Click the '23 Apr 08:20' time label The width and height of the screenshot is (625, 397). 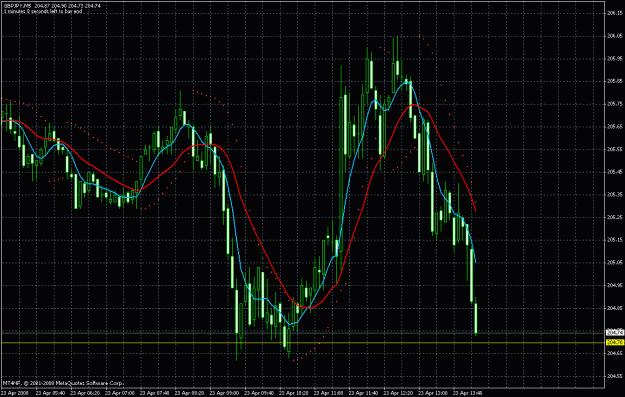click(x=188, y=393)
